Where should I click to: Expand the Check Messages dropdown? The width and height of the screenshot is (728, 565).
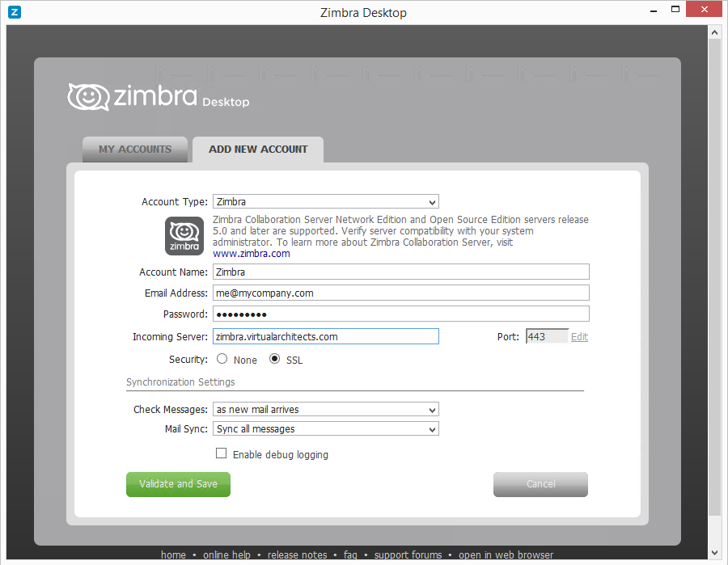(x=325, y=409)
